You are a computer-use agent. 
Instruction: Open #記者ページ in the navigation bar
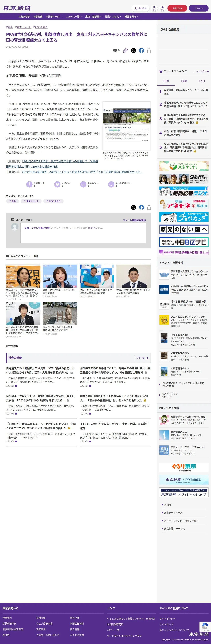(53, 16)
